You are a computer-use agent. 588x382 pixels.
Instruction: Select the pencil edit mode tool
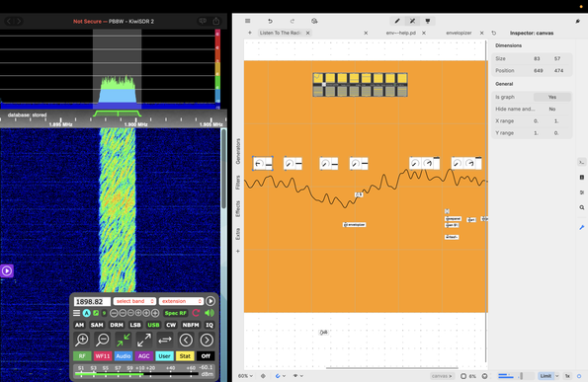tap(397, 21)
